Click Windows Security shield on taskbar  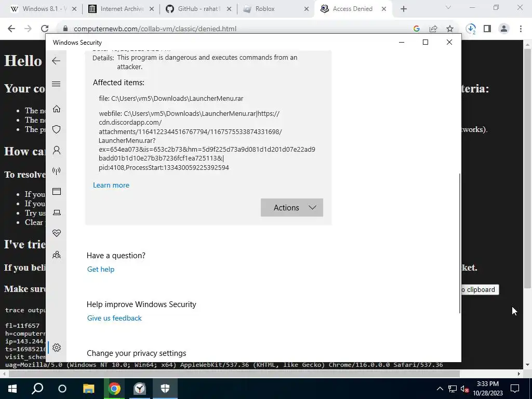[165, 389]
